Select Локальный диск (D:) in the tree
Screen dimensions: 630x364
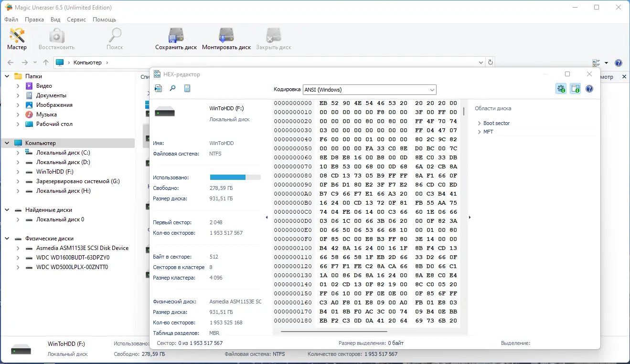point(63,162)
